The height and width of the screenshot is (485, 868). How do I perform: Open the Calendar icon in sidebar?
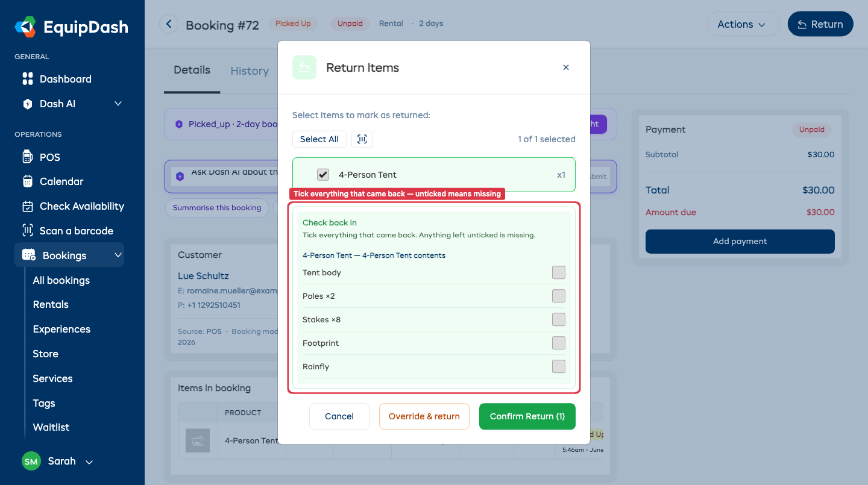click(x=27, y=181)
